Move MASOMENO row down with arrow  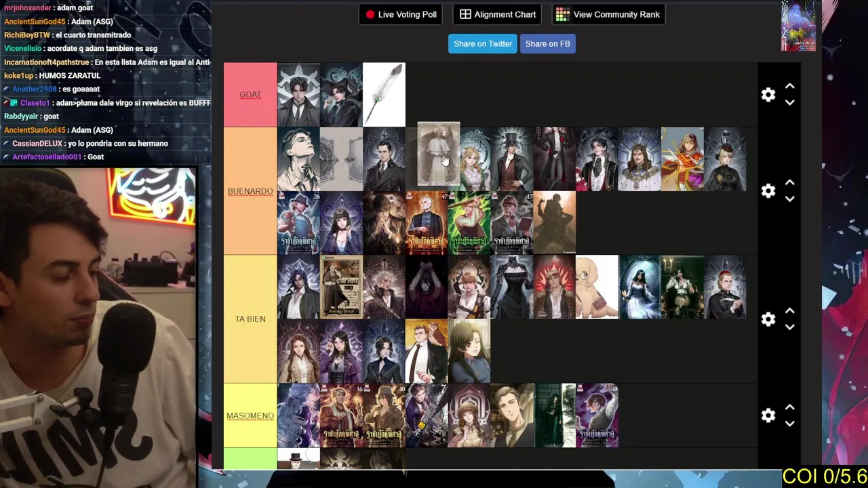pos(789,424)
